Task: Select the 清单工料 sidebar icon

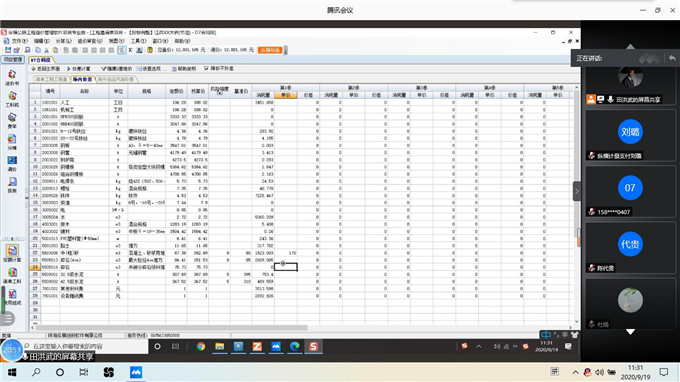Action: click(x=12, y=275)
